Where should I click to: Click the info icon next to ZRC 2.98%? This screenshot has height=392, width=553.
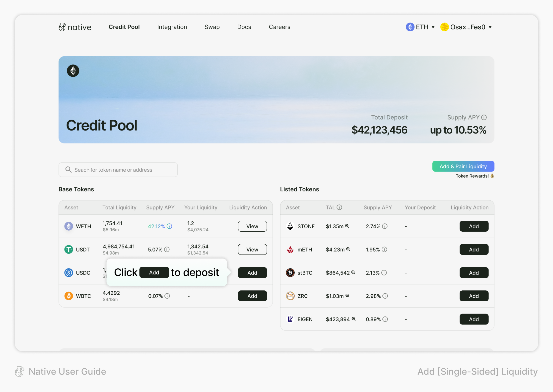tap(385, 296)
